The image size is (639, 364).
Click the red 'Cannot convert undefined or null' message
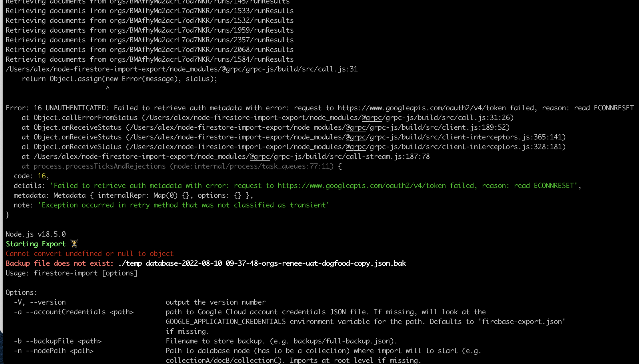coord(89,254)
